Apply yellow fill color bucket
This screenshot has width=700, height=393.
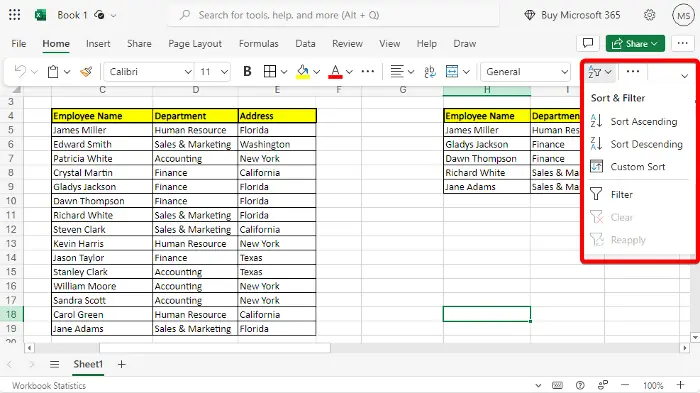(303, 71)
